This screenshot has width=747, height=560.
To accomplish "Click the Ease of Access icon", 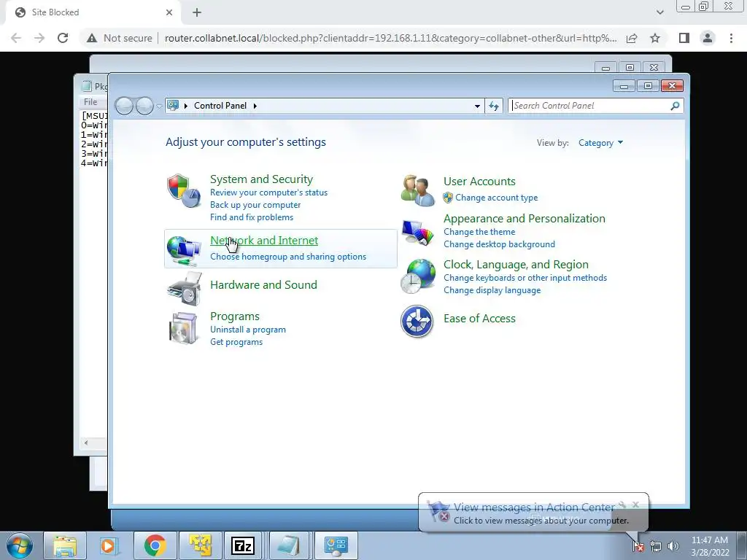I will 417,322.
